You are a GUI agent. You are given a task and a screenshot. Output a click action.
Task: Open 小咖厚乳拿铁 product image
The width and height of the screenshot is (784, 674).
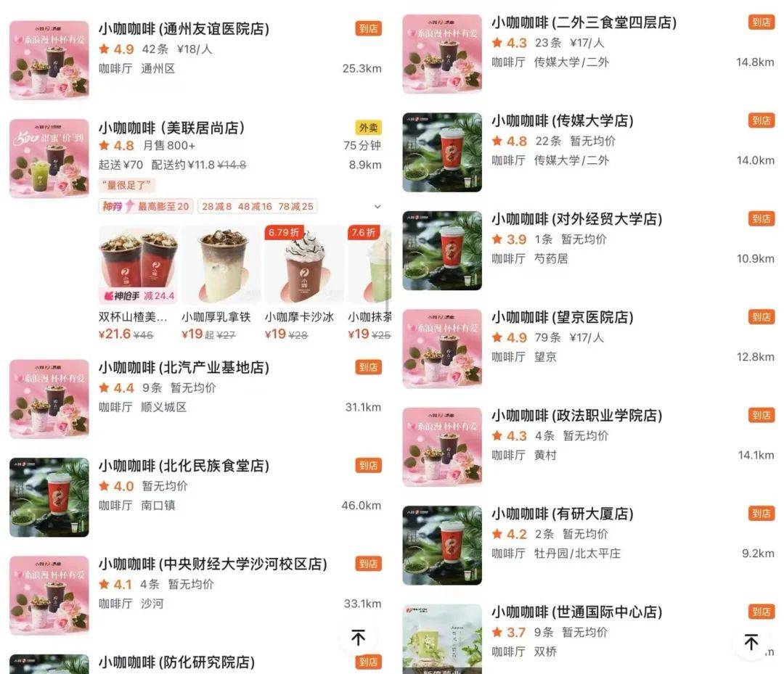[221, 264]
